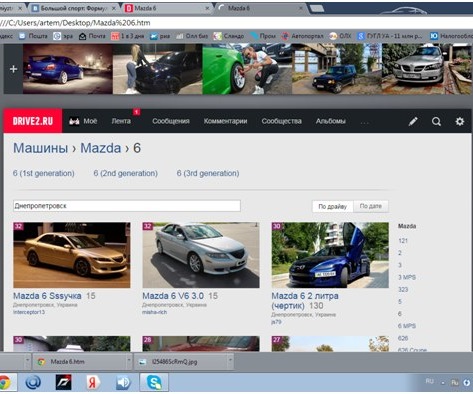
Task: Sort by По дате
Action: point(371,206)
